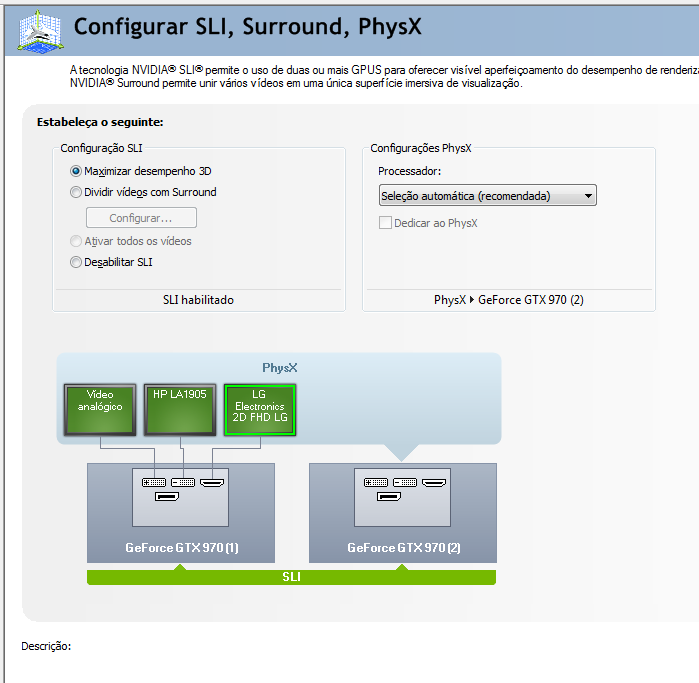699x683 pixels.
Task: Click the Configurar SLI, Surround, PhysX title
Action: tap(247, 27)
